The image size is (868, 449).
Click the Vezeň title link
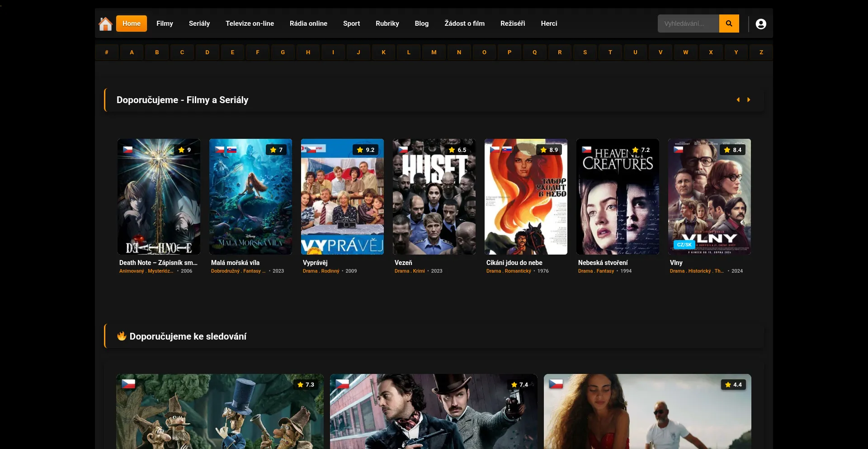click(x=403, y=263)
